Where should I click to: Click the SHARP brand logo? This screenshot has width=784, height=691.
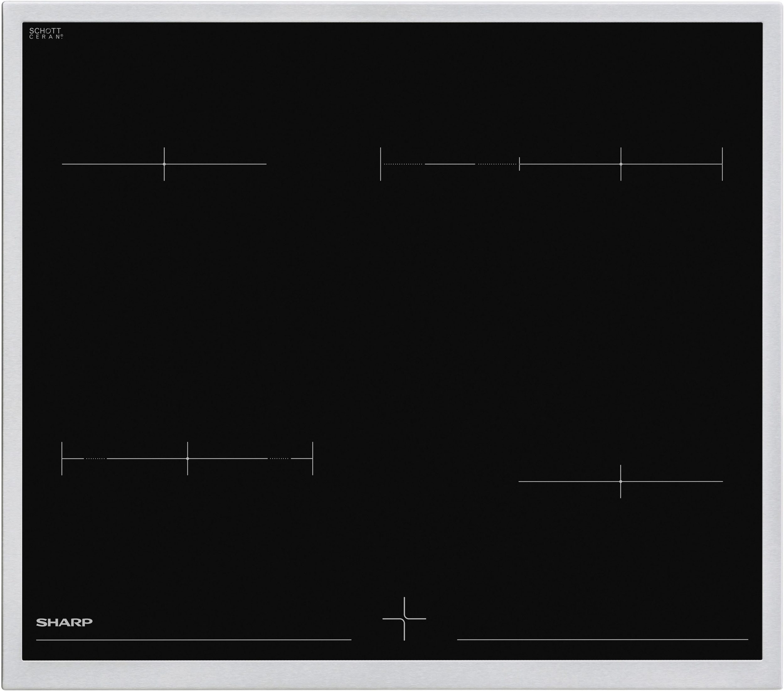[64, 622]
